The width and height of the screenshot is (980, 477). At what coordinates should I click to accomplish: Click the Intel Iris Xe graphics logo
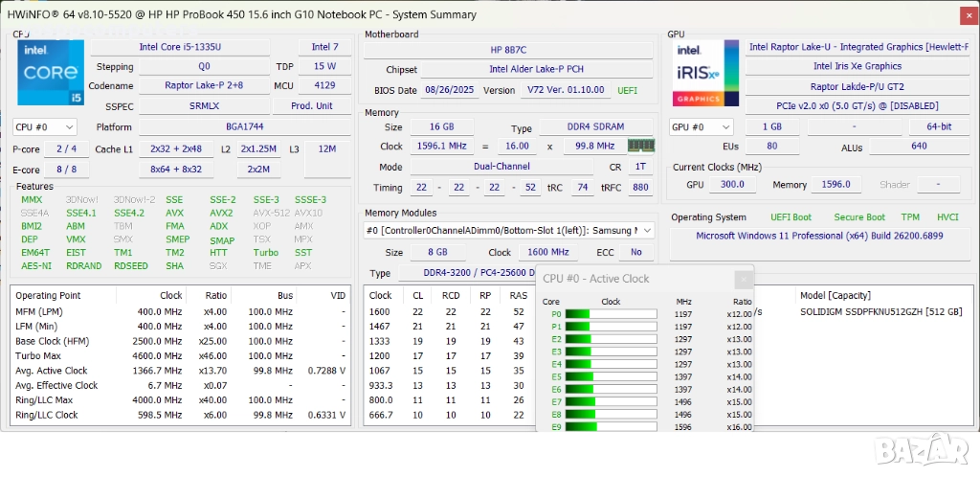(x=705, y=72)
